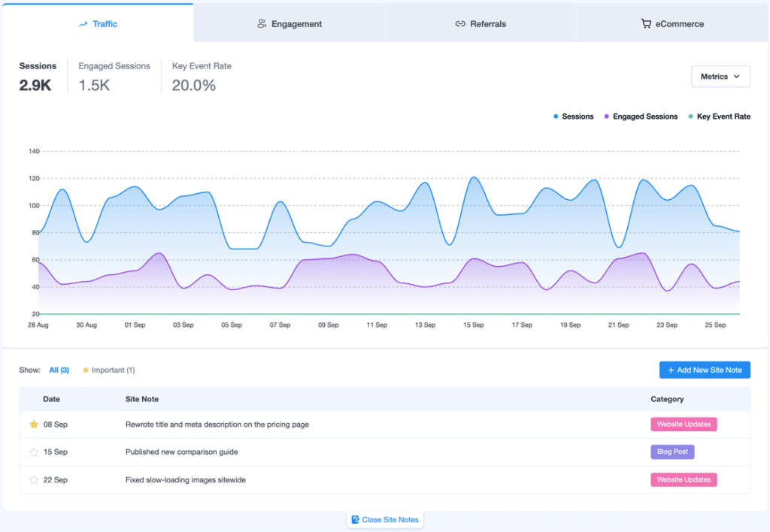Click the plus icon on Add New Site Note

coord(671,370)
